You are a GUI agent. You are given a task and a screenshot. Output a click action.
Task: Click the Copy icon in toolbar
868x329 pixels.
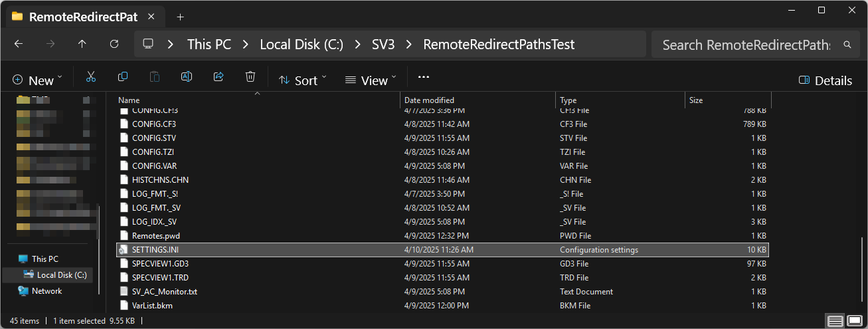coord(123,77)
